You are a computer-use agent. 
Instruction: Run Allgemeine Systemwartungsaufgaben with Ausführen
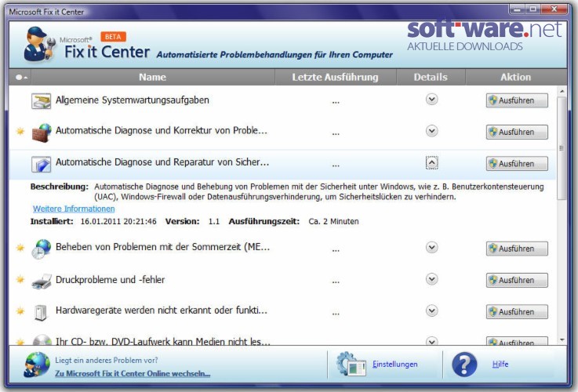(x=517, y=100)
